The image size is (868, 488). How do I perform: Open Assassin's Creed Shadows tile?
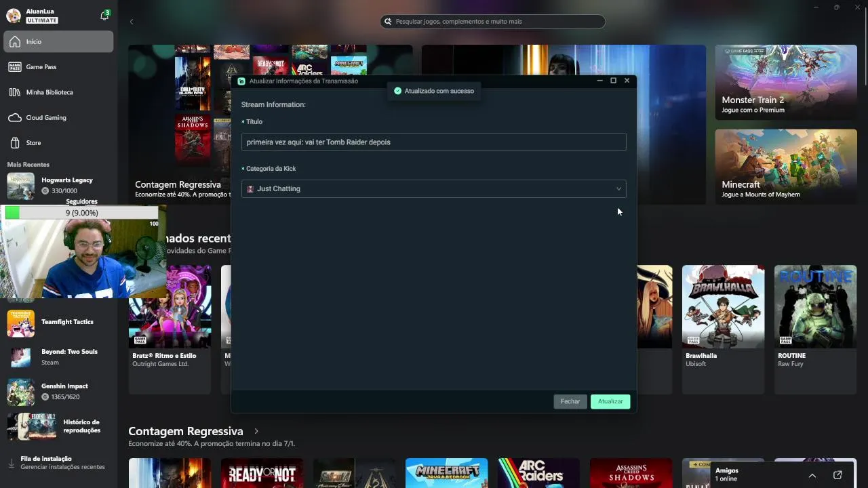point(631,473)
